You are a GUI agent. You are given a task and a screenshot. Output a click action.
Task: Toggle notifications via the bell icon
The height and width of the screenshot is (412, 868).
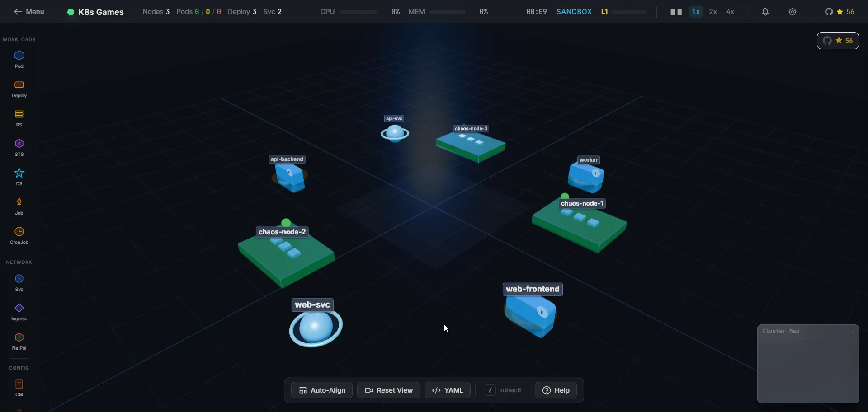tap(765, 12)
